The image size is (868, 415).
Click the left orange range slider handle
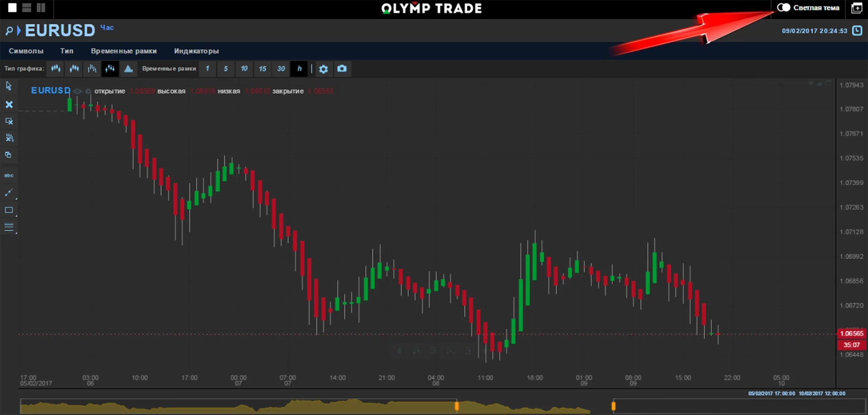(x=457, y=406)
